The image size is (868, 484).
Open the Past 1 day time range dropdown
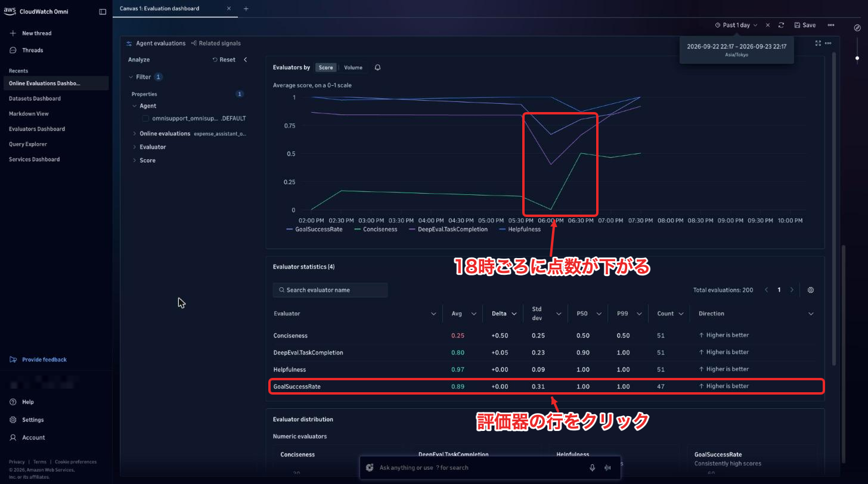(736, 25)
